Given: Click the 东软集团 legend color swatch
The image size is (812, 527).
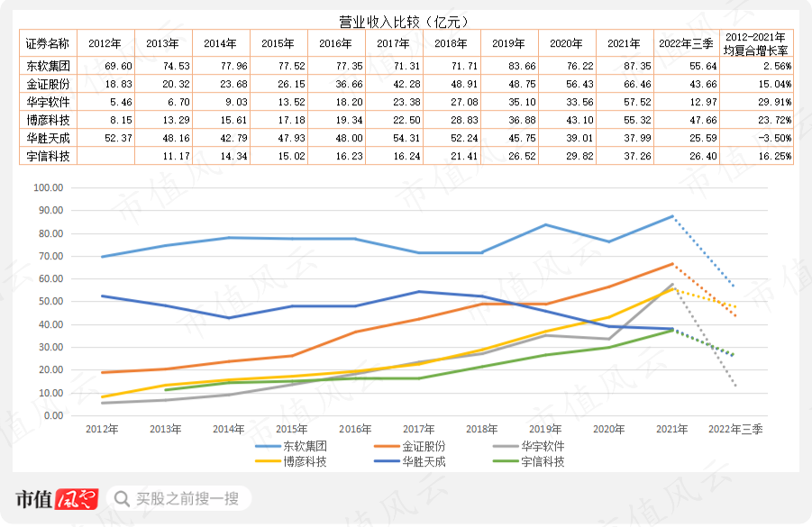Looking at the screenshot, I should 269,446.
